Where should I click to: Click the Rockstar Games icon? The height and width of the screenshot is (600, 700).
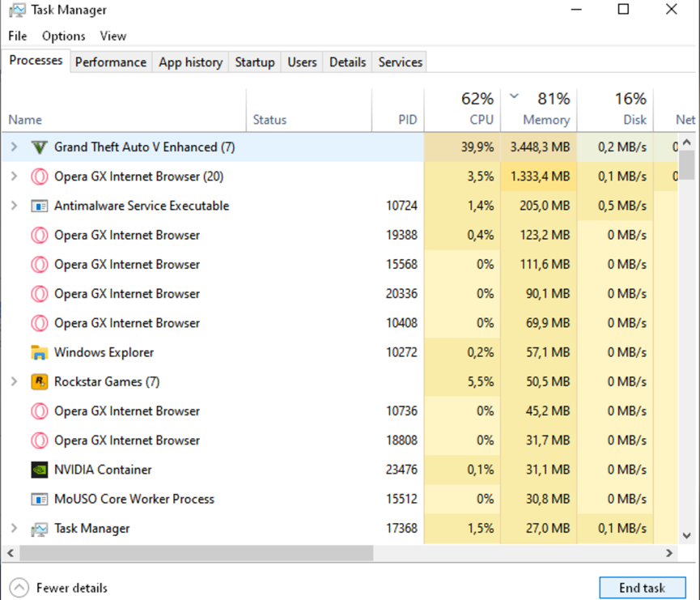pyautogui.click(x=40, y=382)
